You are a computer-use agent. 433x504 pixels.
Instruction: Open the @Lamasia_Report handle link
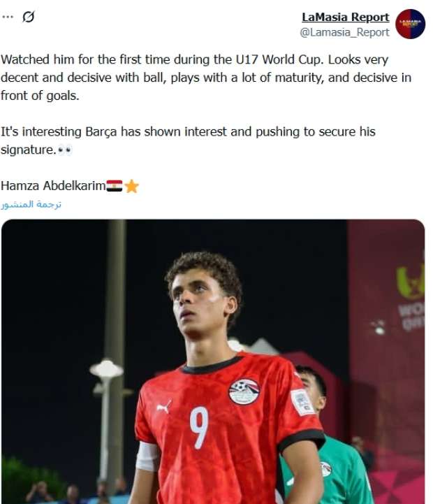344,32
